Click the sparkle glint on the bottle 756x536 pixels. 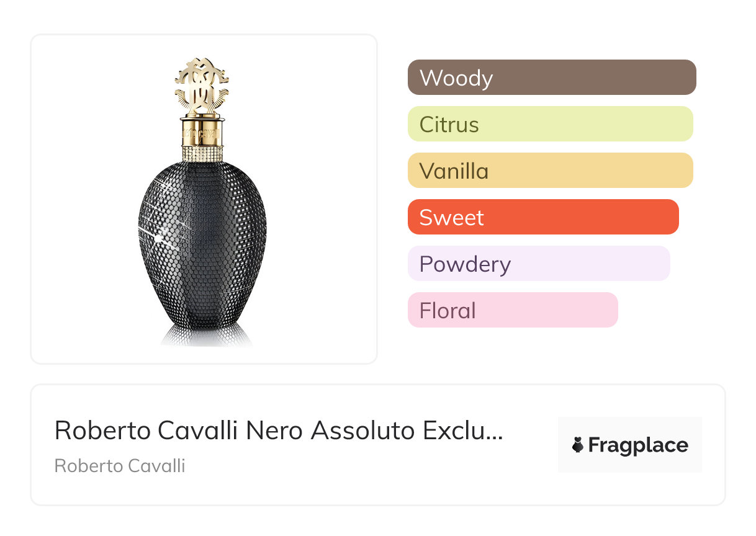159,237
